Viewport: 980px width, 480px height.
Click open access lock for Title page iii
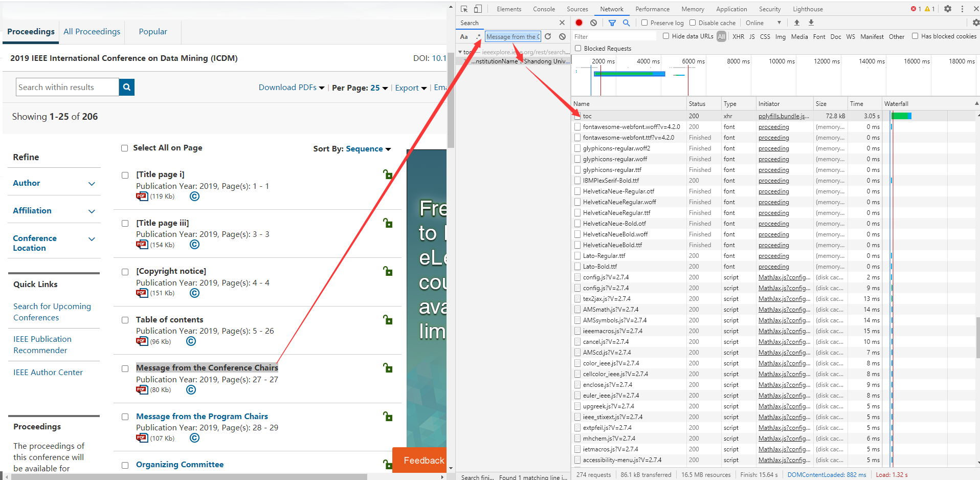[x=388, y=223]
